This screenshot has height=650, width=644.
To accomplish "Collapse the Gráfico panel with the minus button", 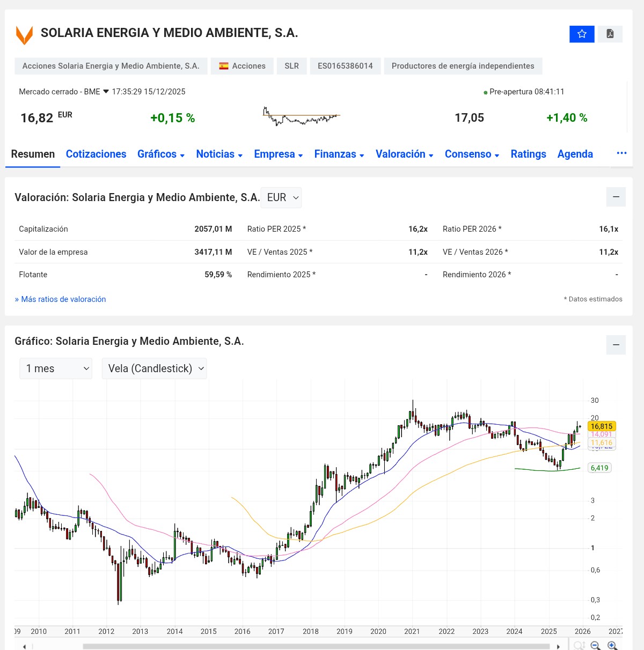I will (x=616, y=345).
